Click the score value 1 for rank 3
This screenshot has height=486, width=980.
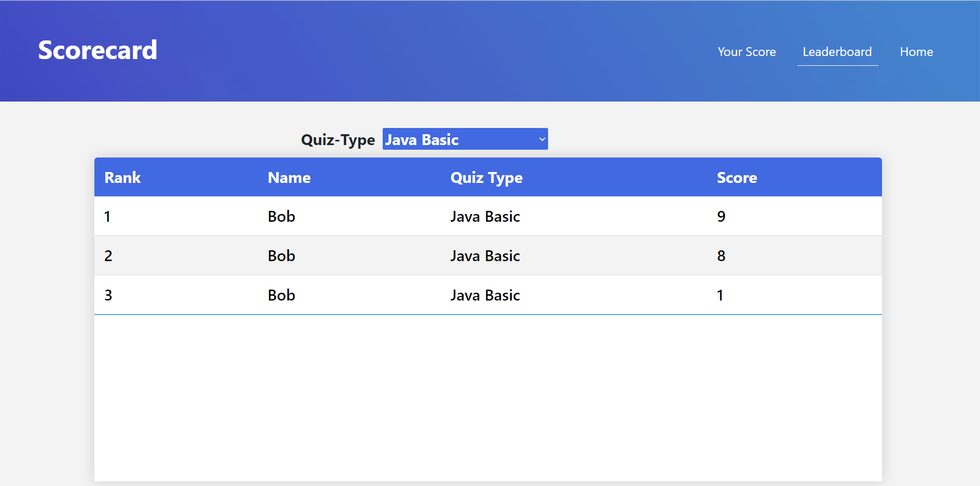tap(720, 294)
